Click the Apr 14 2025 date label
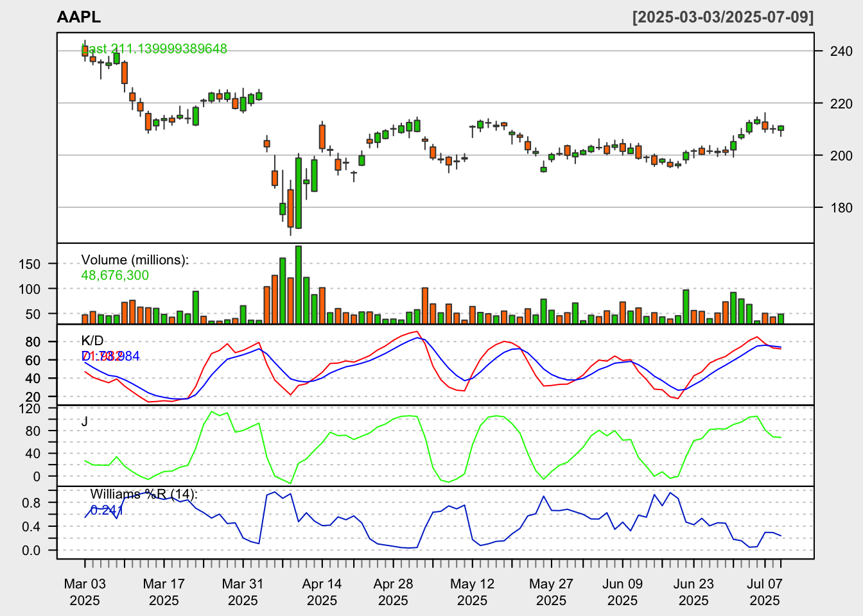This screenshot has width=863, height=616. click(322, 592)
